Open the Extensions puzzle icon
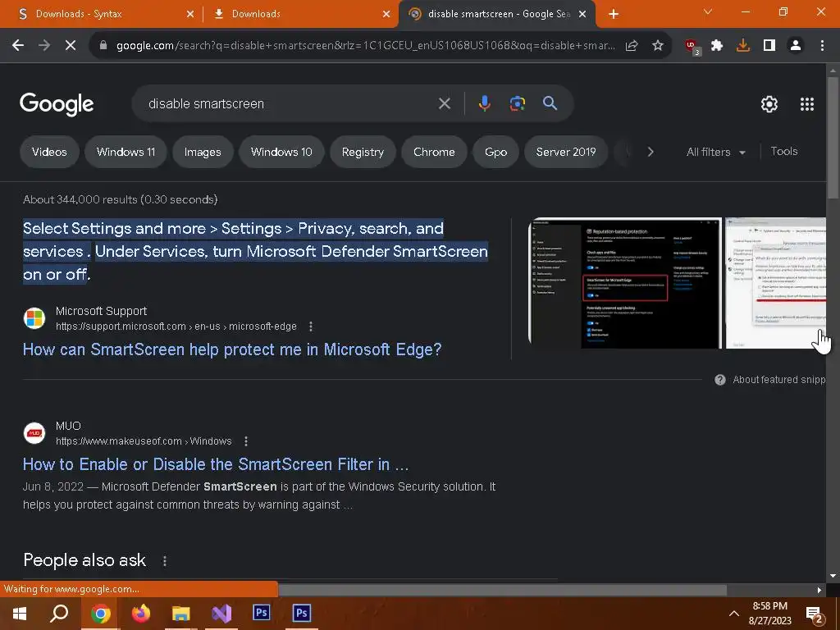The image size is (840, 630). 717,46
